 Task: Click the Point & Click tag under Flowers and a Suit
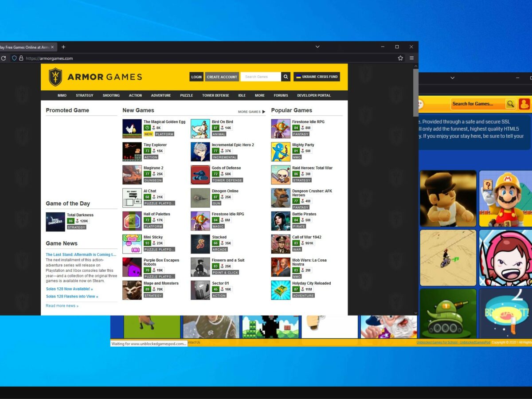pyautogui.click(x=225, y=273)
